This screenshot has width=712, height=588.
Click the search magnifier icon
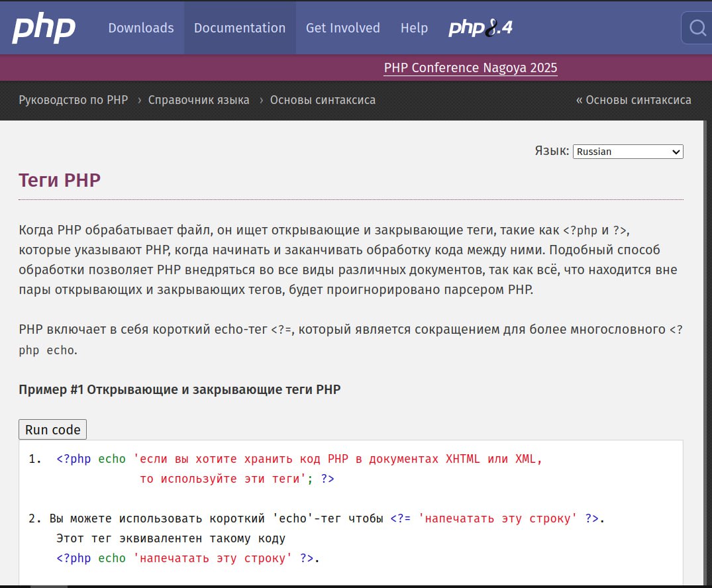click(697, 28)
